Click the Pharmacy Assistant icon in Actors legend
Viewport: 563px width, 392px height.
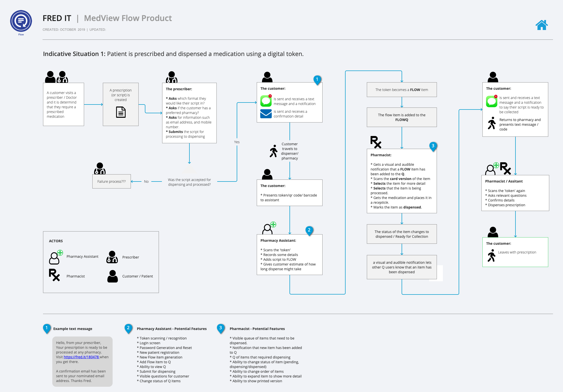coord(56,257)
